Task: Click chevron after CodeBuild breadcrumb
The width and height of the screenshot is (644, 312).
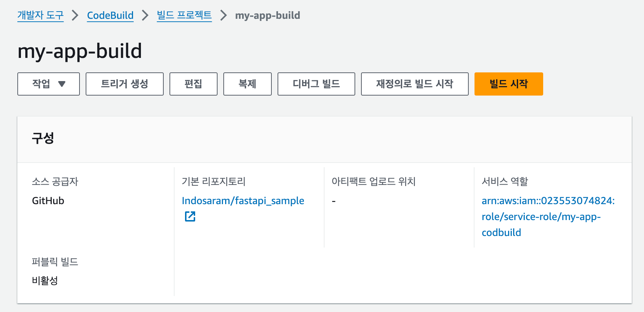Action: pos(145,15)
